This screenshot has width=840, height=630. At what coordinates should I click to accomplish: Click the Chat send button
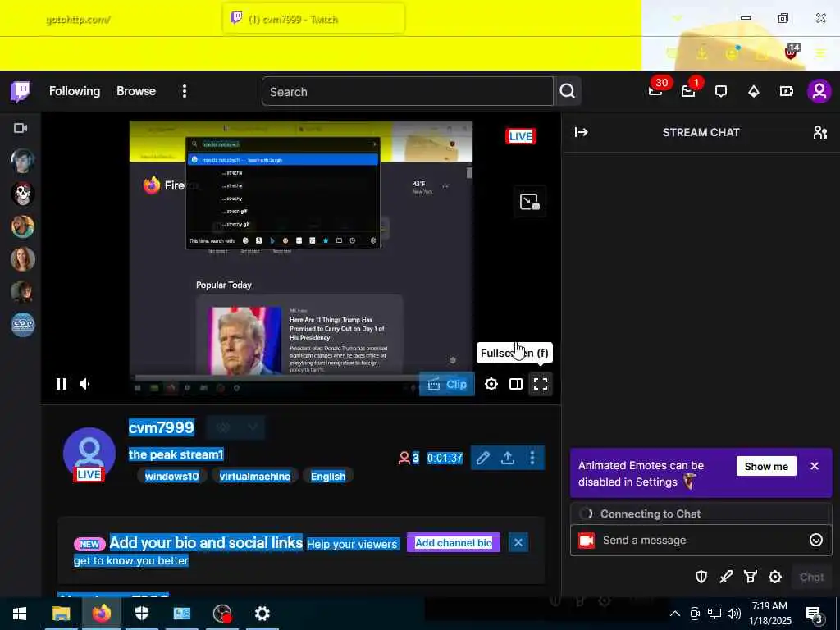pyautogui.click(x=811, y=577)
